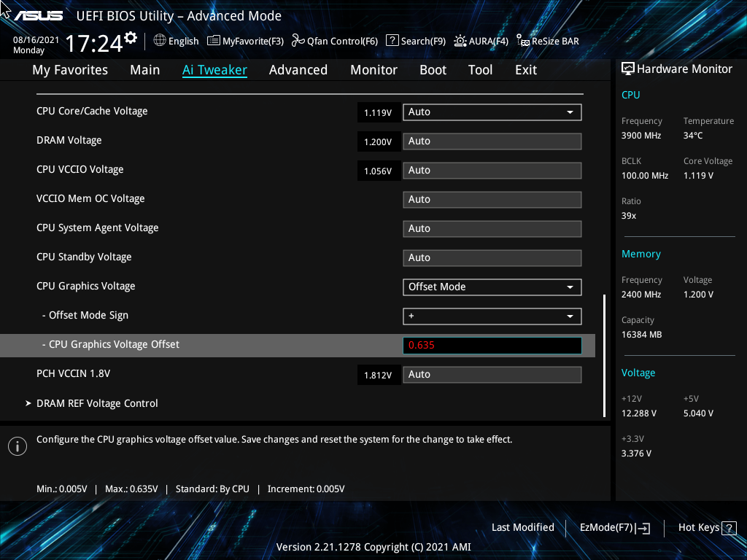Open the Exit tab
The height and width of the screenshot is (560, 747).
tap(526, 70)
